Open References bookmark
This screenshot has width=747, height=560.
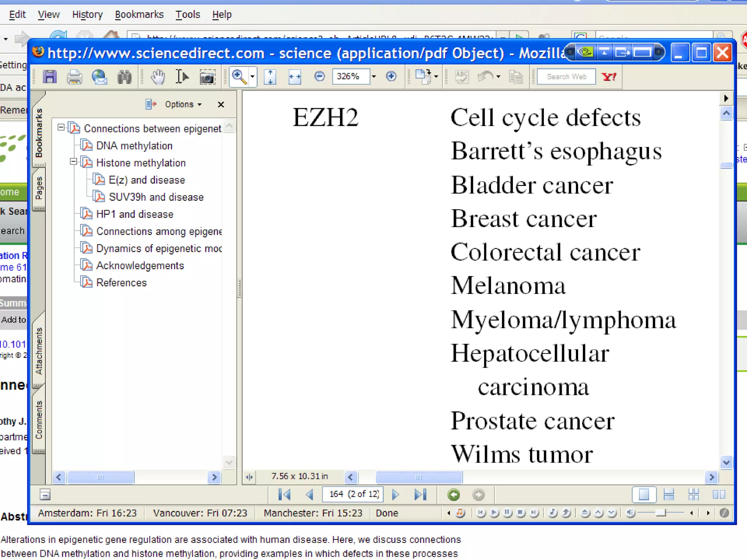(121, 283)
